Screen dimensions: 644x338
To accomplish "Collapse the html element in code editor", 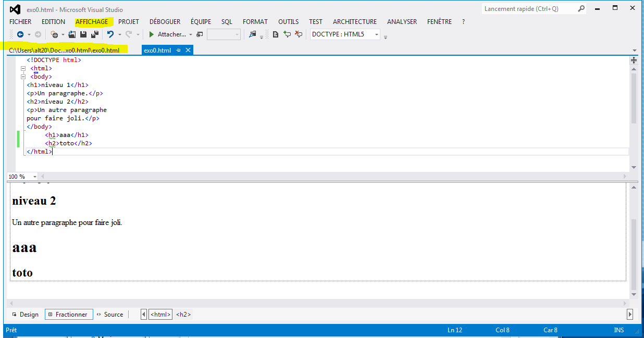I will [x=23, y=68].
